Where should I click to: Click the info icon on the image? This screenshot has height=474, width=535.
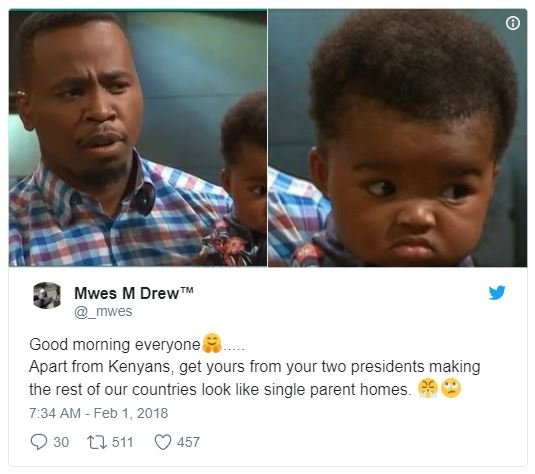pos(513,23)
